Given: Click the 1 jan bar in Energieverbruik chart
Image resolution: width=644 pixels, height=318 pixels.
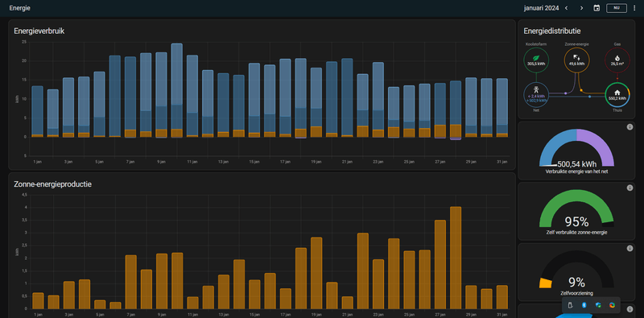Looking at the screenshot, I should tap(37, 111).
